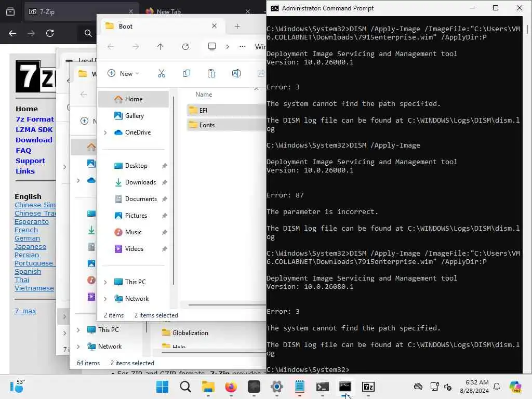Click the browser search magnifier icon

pyautogui.click(x=88, y=33)
